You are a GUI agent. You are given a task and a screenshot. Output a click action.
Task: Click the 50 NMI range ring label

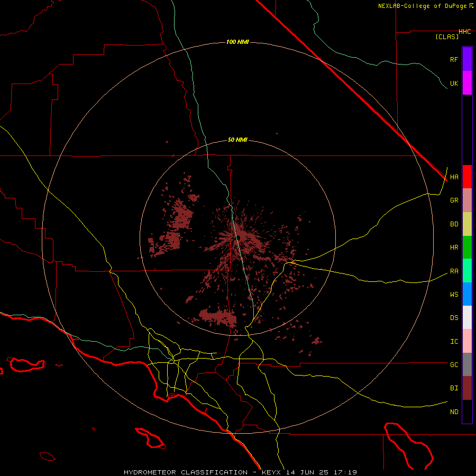pyautogui.click(x=237, y=140)
